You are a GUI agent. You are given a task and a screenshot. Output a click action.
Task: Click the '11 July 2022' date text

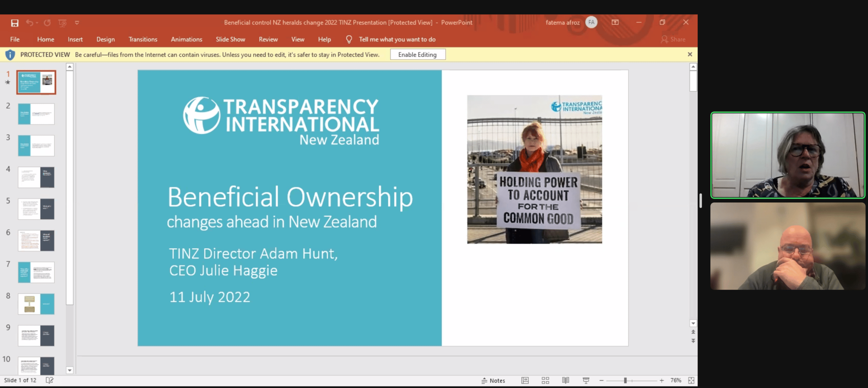point(210,297)
